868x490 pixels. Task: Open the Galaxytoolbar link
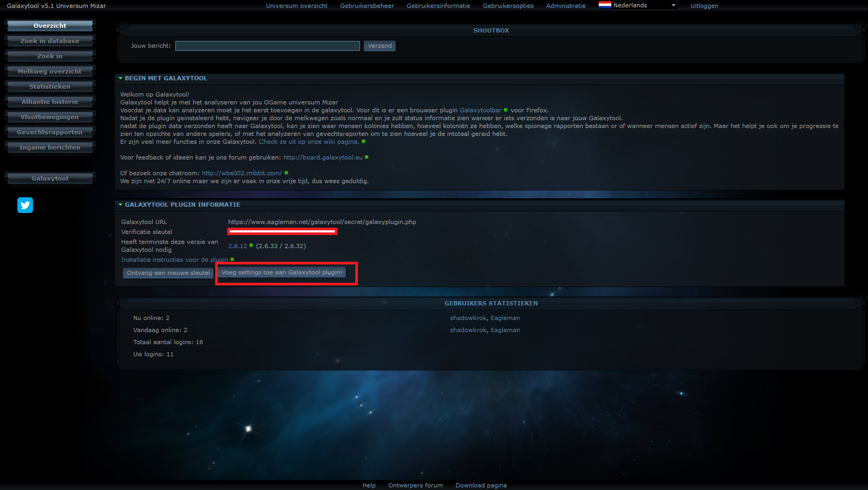pos(481,110)
